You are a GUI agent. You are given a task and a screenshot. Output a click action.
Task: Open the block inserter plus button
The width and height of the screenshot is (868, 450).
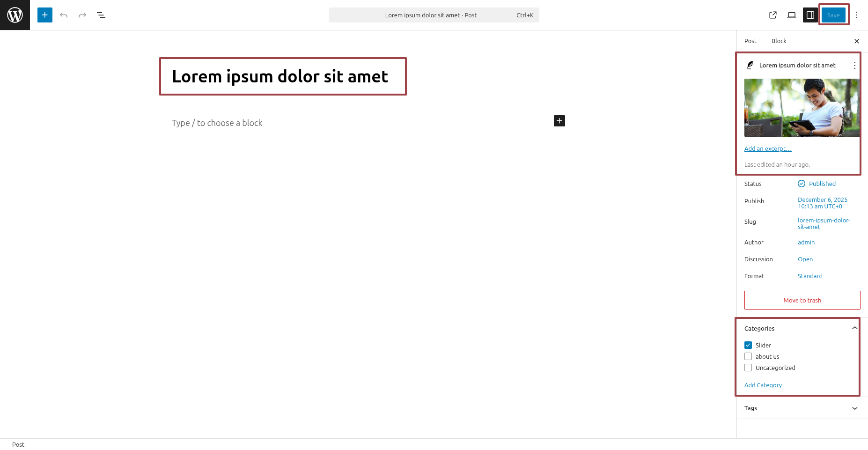pyautogui.click(x=45, y=15)
